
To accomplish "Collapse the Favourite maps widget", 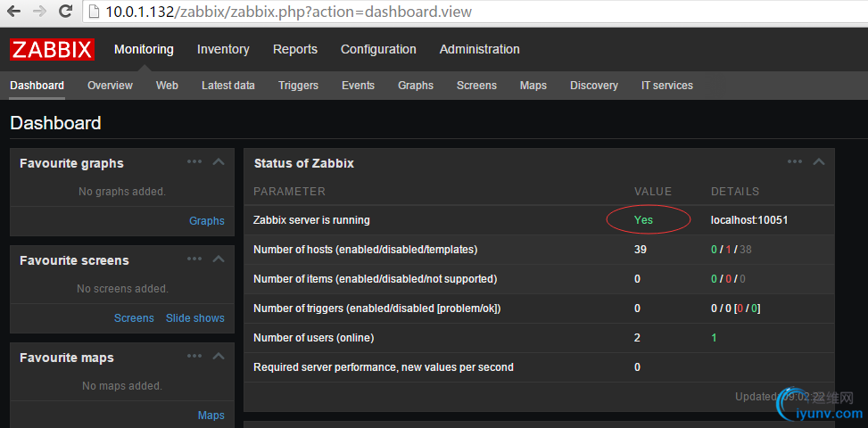I will click(219, 357).
